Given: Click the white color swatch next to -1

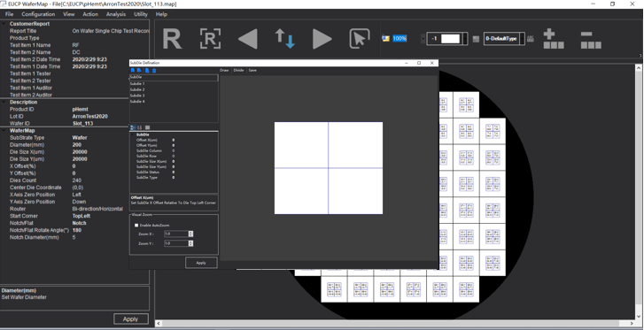Looking at the screenshot, I should 451,39.
